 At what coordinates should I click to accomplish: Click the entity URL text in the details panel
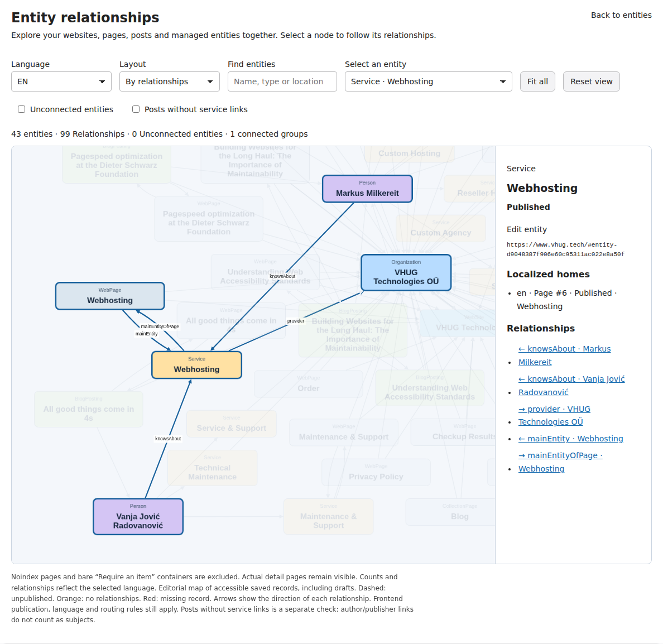click(x=565, y=249)
